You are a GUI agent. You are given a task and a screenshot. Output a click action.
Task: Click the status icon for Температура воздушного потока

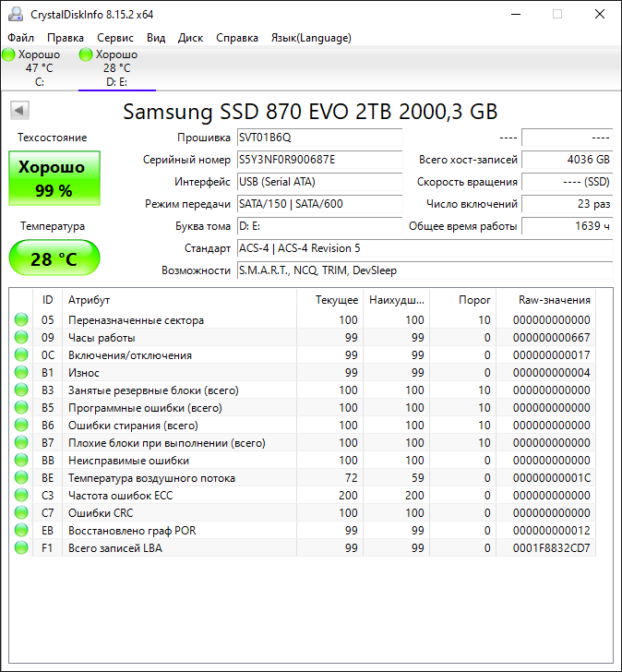(21, 478)
